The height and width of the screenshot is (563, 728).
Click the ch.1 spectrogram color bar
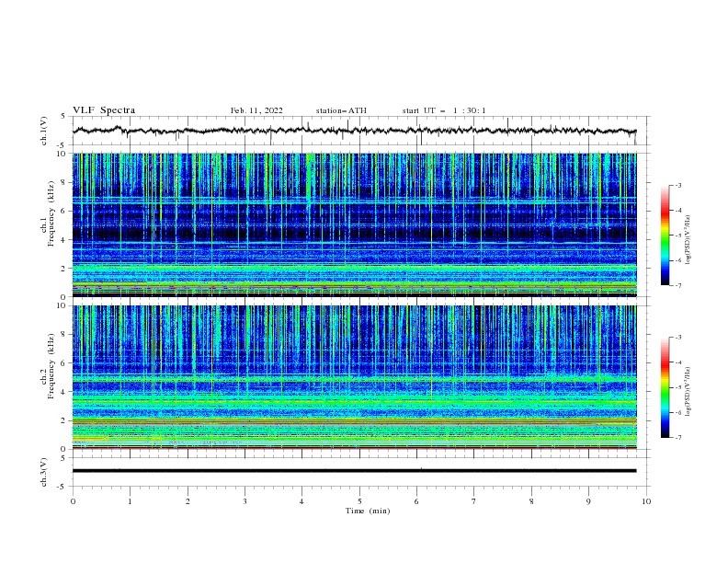[665, 236]
